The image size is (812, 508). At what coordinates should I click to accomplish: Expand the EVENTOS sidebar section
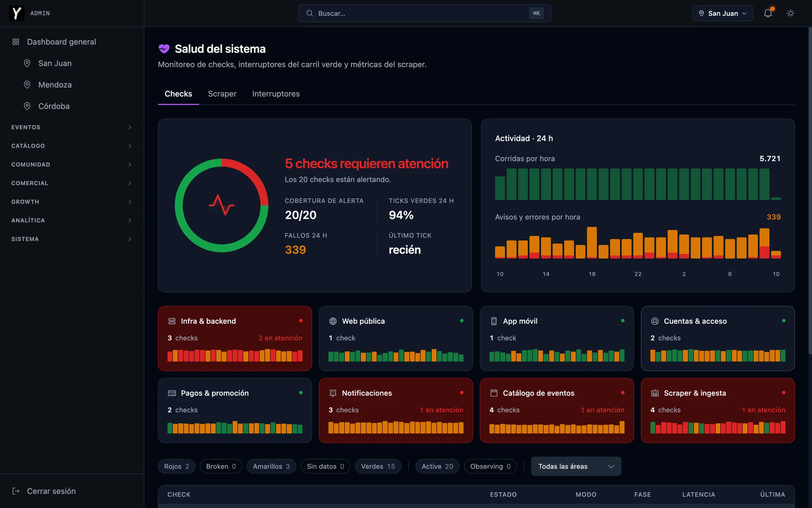click(x=72, y=127)
